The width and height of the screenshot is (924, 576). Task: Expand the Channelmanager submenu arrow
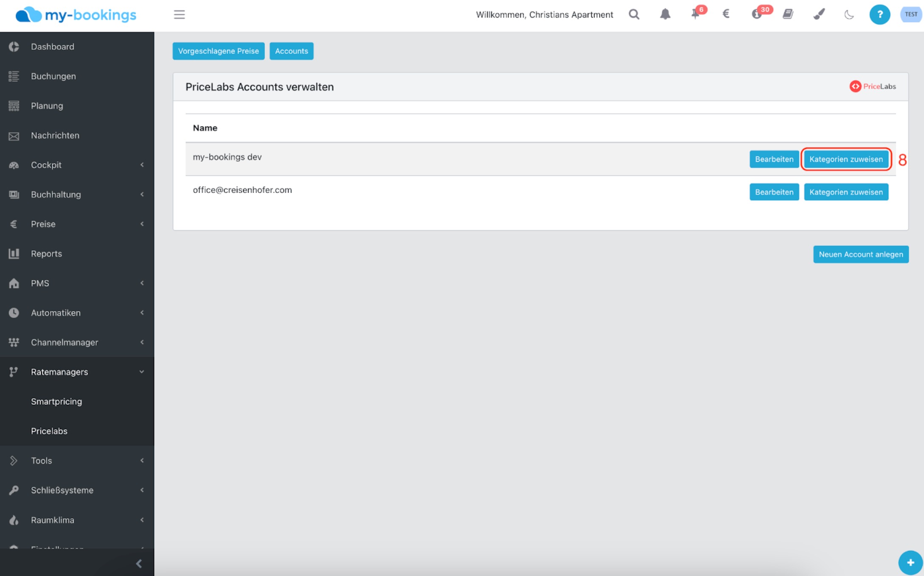tap(142, 342)
